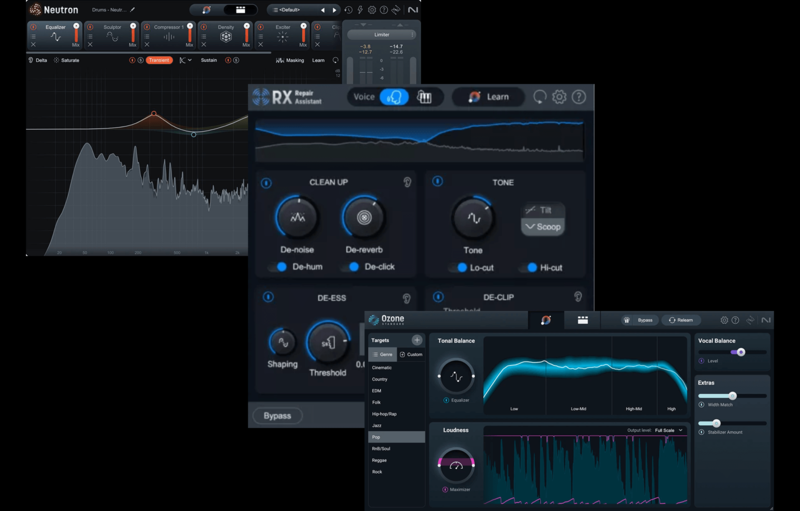Remove Neutron's Compressor 1 module with its X
The width and height of the screenshot is (800, 511).
pyautogui.click(x=147, y=44)
